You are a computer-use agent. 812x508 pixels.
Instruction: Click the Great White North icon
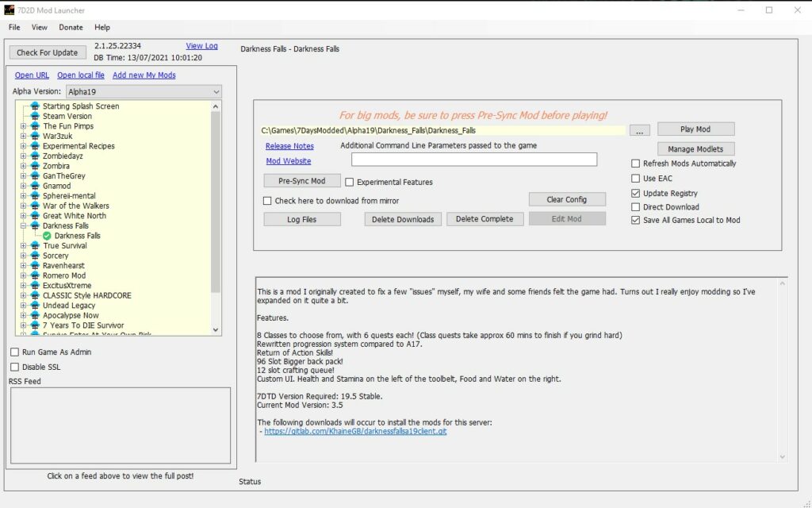[x=35, y=216]
